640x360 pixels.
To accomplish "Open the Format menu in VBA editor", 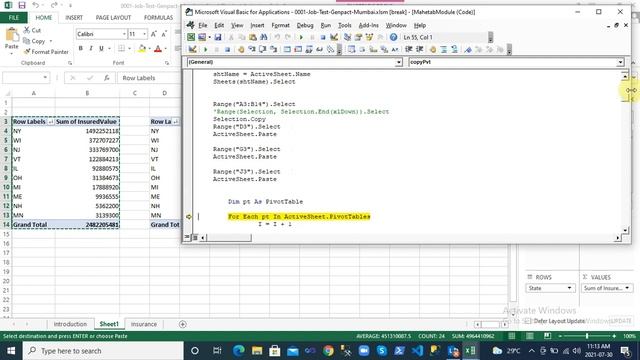I will (280, 25).
